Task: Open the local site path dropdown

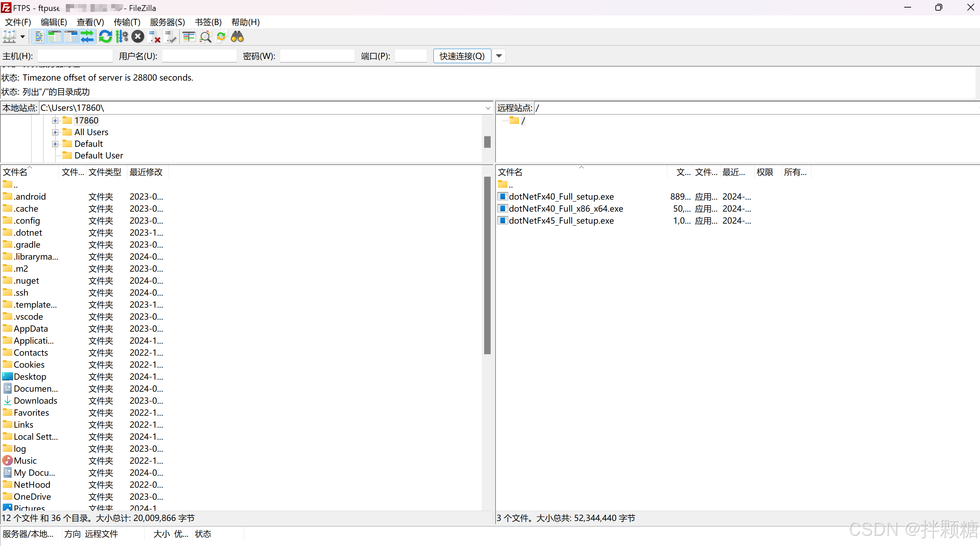Action: click(x=488, y=108)
